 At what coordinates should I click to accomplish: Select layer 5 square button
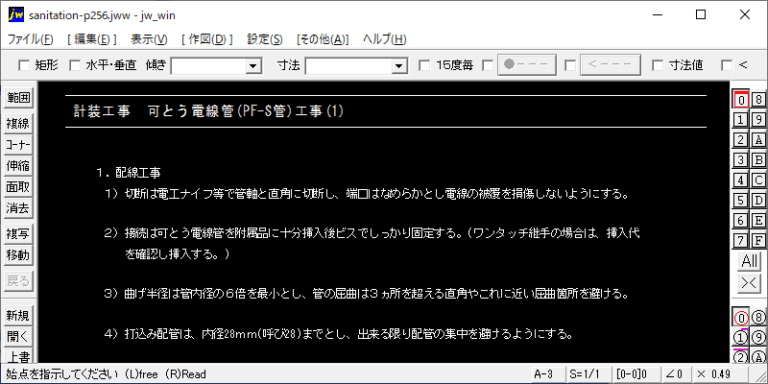[x=741, y=200]
